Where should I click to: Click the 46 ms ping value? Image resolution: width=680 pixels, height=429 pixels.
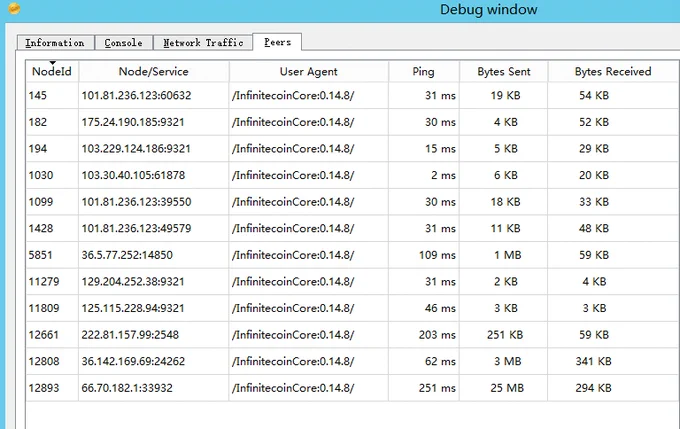point(440,308)
